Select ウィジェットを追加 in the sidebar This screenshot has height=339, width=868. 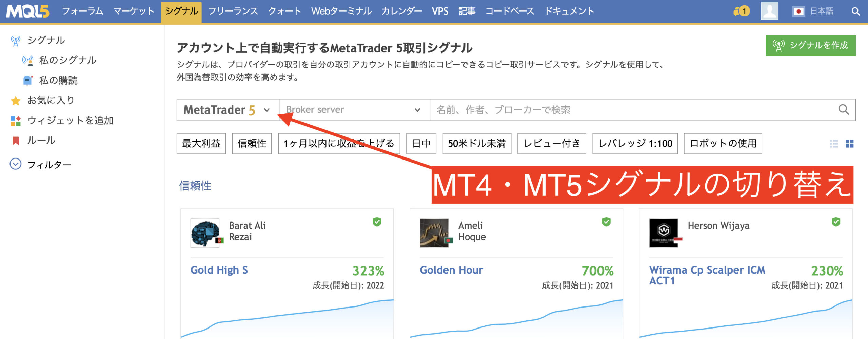point(71,120)
